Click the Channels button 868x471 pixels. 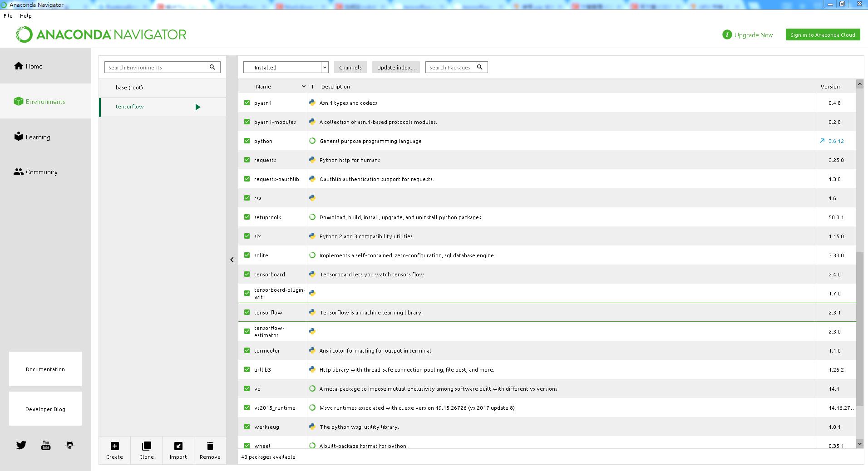coord(350,67)
